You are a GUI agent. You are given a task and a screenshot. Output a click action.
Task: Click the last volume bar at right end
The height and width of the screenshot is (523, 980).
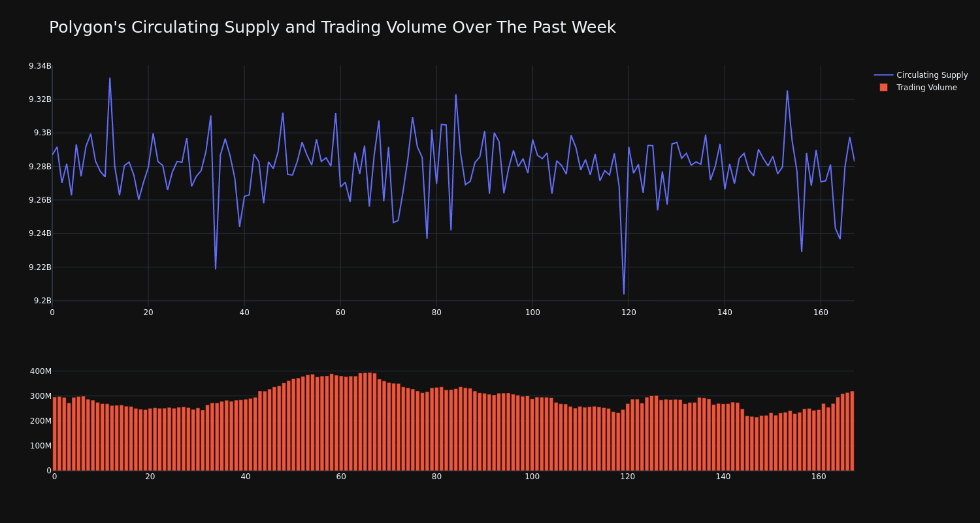coord(852,431)
